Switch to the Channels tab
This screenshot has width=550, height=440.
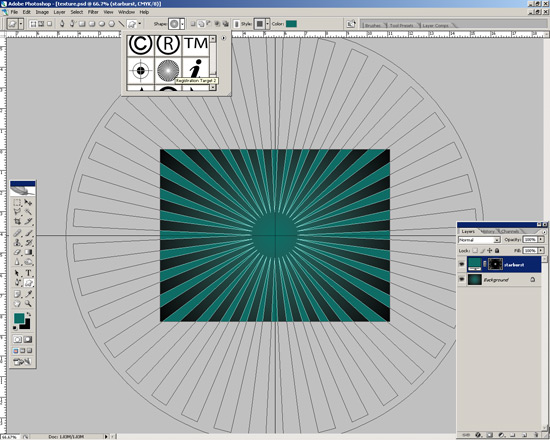510,232
